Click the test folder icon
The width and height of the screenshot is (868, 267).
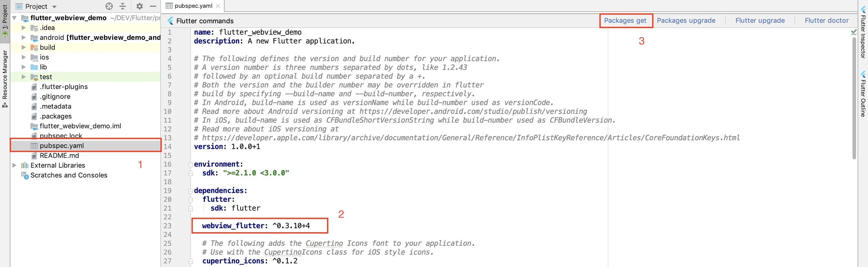pos(34,77)
